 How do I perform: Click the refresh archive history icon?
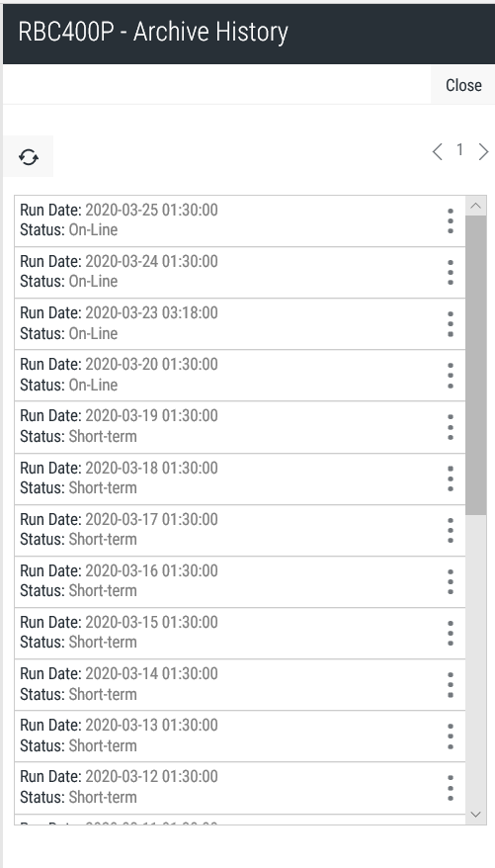pyautogui.click(x=29, y=156)
